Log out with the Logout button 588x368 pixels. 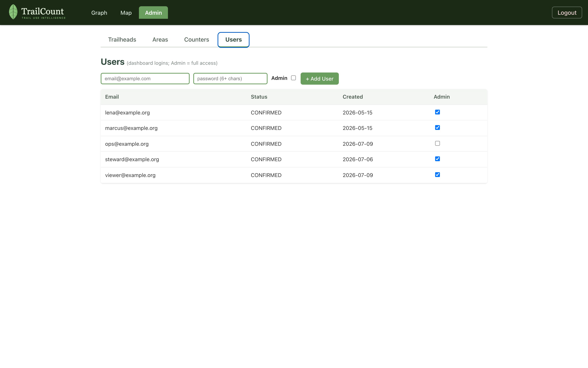[x=567, y=13]
